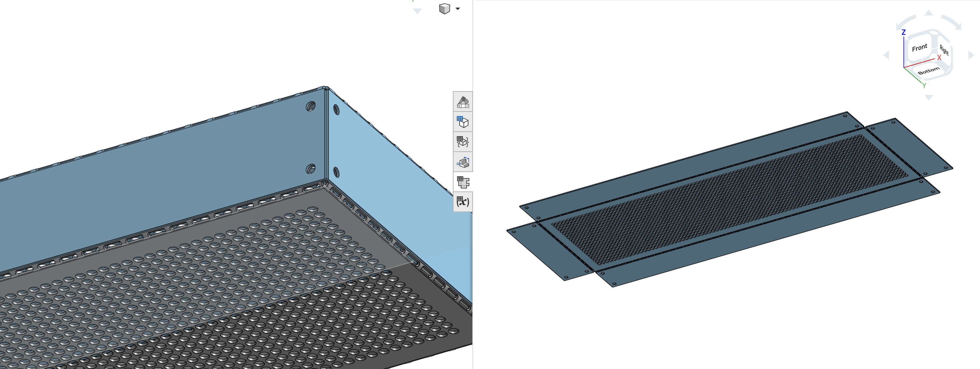The image size is (980, 369).
Task: Open the Configuration panel icon
Action: tap(463, 122)
